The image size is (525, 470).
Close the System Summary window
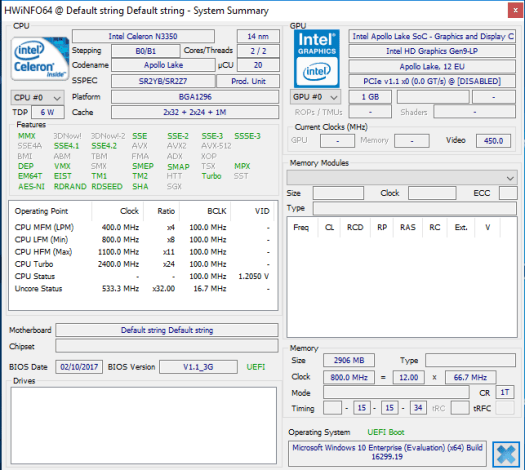tap(515, 10)
